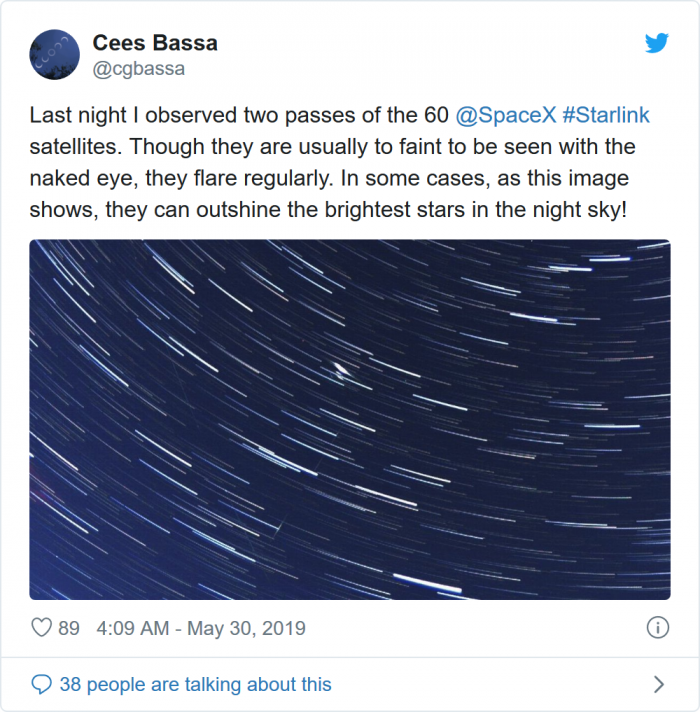Viewport: 700px width, 712px height.
Task: Open Cees Bassa's profile avatar
Action: tap(55, 55)
